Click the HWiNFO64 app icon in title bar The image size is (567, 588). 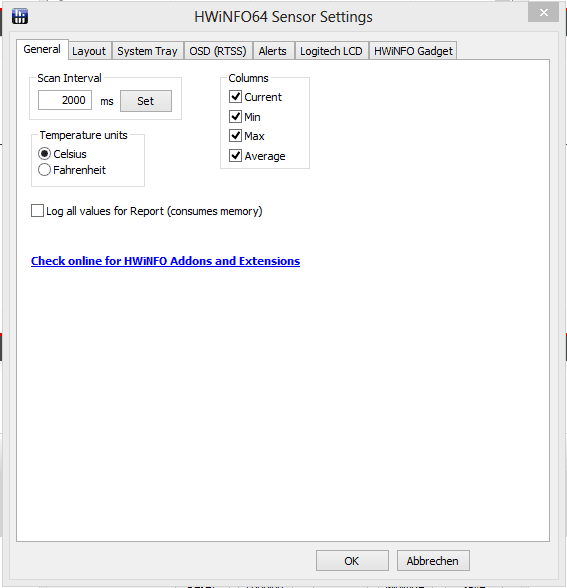click(x=20, y=16)
